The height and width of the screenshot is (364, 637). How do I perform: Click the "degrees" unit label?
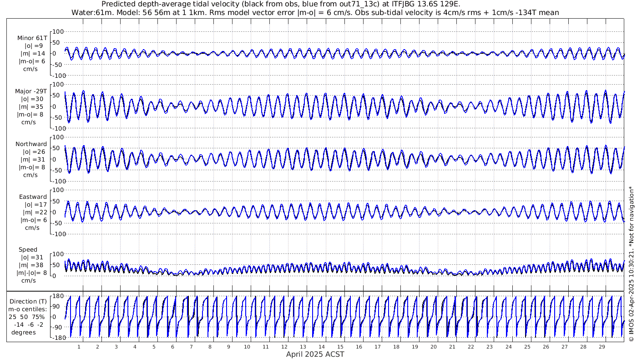24,332
